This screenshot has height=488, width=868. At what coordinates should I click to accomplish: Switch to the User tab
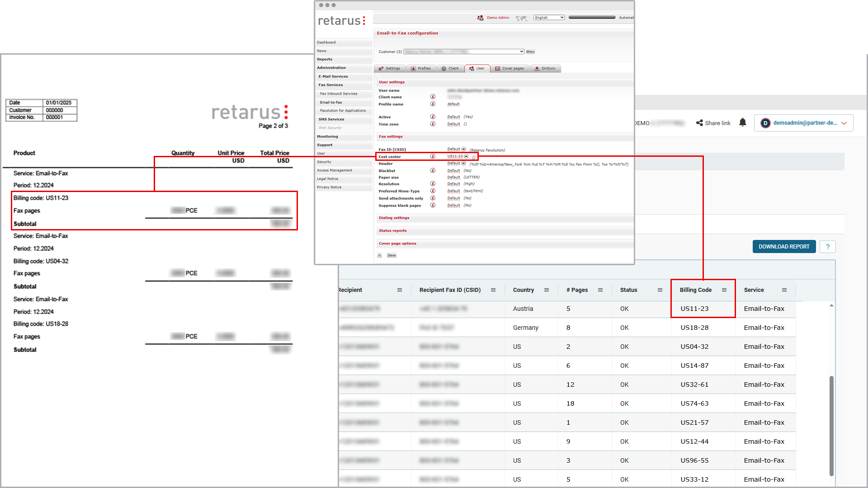click(477, 69)
